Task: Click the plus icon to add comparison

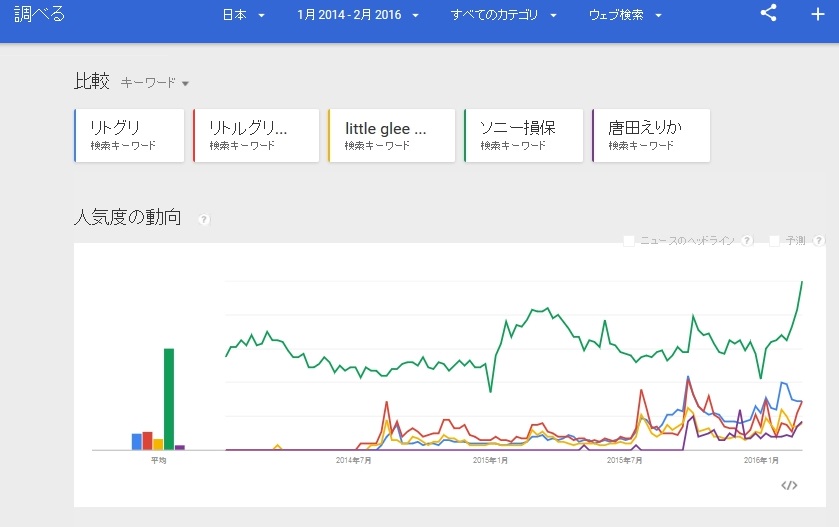Action: tap(817, 14)
